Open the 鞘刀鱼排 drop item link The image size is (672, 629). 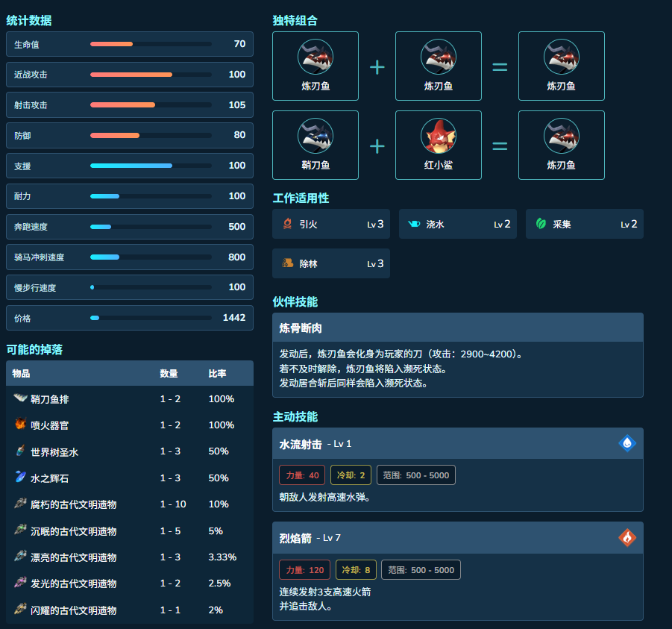50,399
